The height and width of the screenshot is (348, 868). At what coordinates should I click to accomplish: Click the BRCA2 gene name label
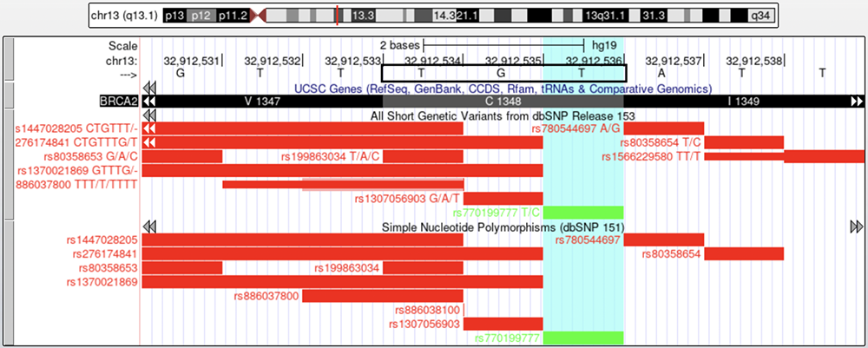[x=121, y=102]
